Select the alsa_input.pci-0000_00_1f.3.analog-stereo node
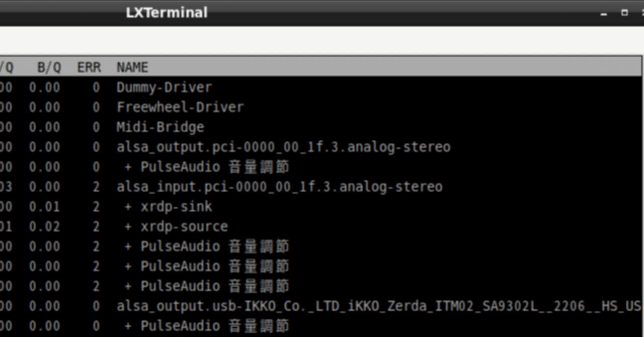 [x=279, y=186]
